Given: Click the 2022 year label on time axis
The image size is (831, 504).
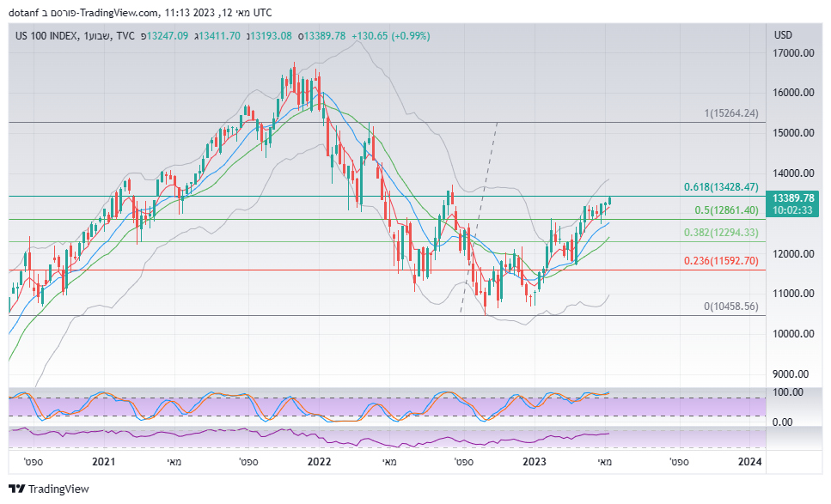Looking at the screenshot, I should pyautogui.click(x=319, y=462).
